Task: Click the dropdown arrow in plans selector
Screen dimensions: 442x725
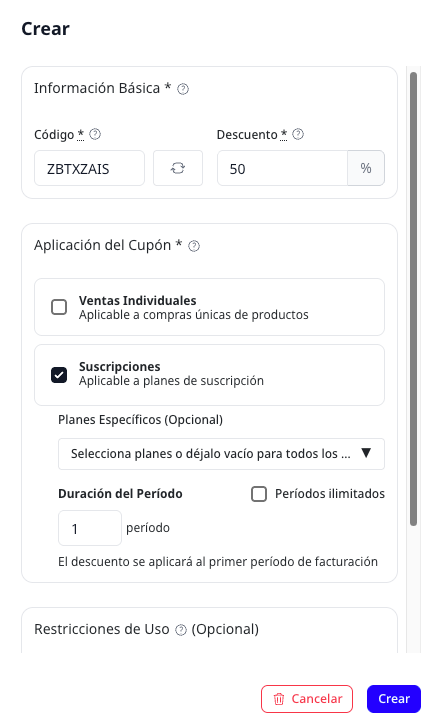Action: (366, 453)
